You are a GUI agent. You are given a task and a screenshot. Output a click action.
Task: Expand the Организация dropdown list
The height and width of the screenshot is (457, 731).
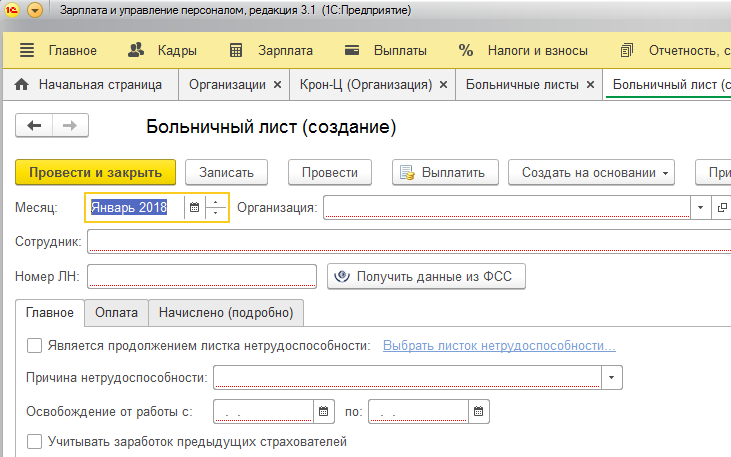click(700, 208)
